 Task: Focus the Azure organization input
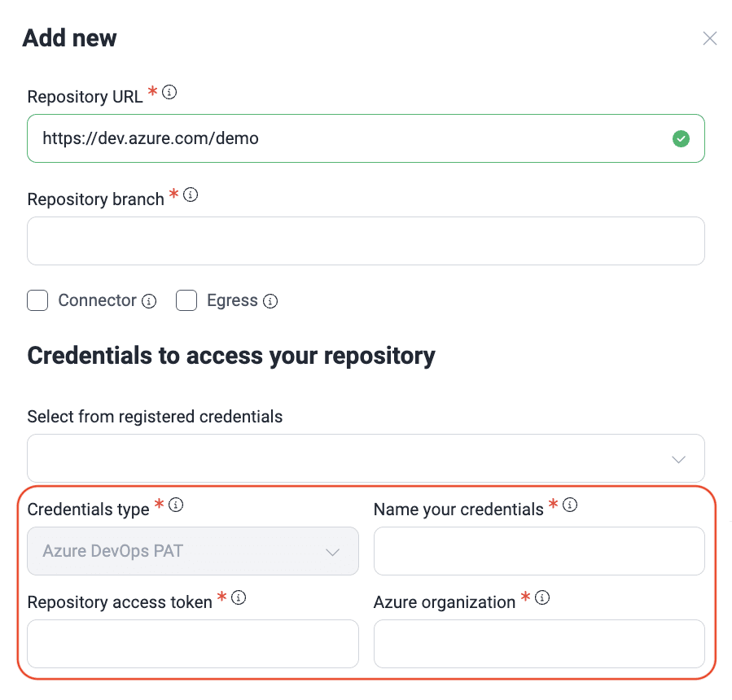[x=539, y=644]
